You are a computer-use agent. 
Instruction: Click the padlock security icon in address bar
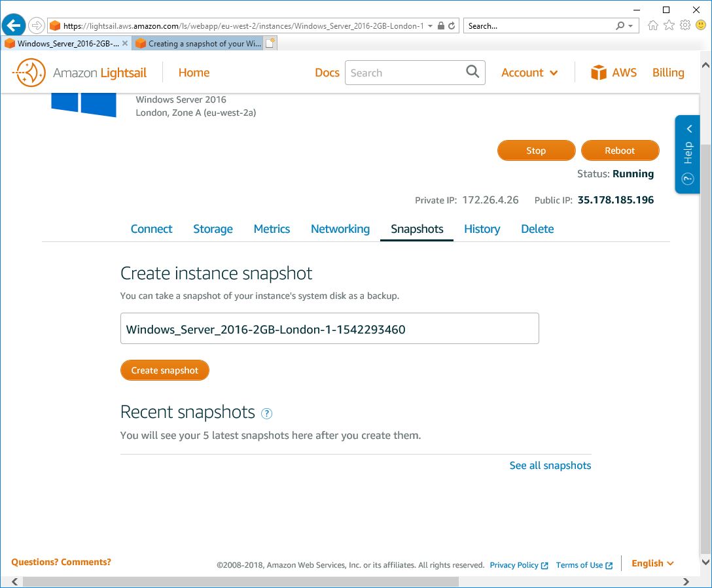[440, 26]
